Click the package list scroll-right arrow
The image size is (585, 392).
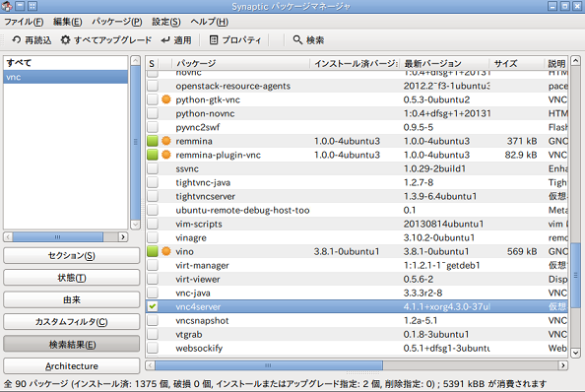point(563,365)
